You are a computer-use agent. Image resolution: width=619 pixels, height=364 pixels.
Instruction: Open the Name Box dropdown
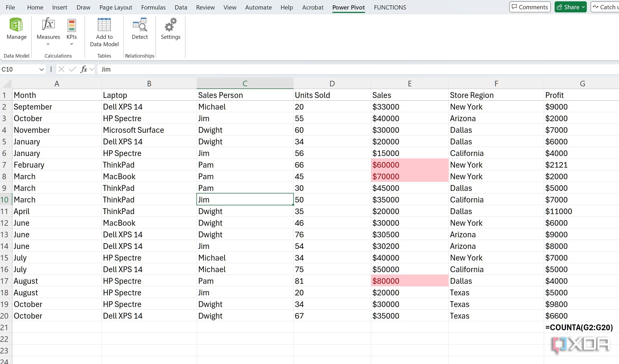(x=41, y=69)
